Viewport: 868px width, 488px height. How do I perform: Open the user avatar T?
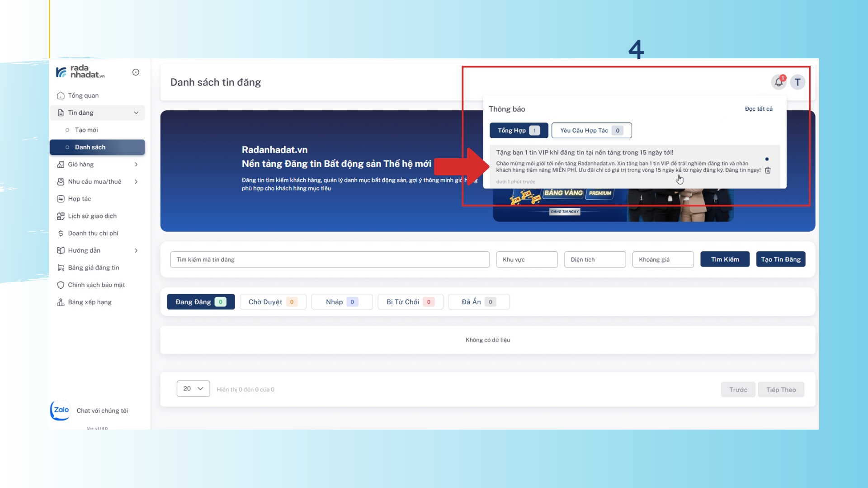(797, 82)
